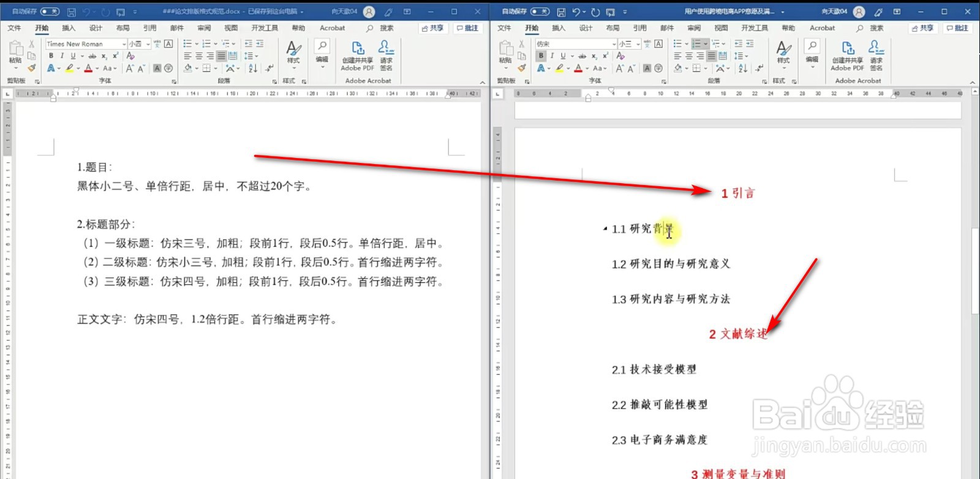980x479 pixels.
Task: Click the Save icon in the right window
Action: (x=561, y=12)
